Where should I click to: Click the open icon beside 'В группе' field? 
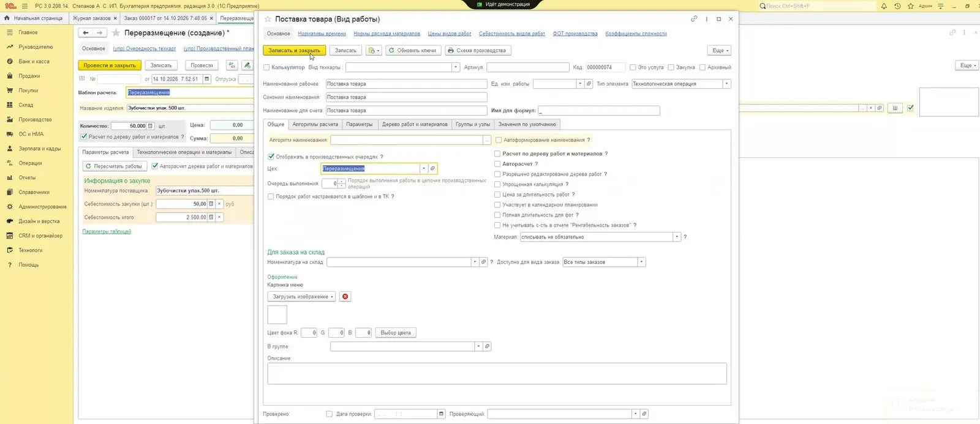(487, 346)
